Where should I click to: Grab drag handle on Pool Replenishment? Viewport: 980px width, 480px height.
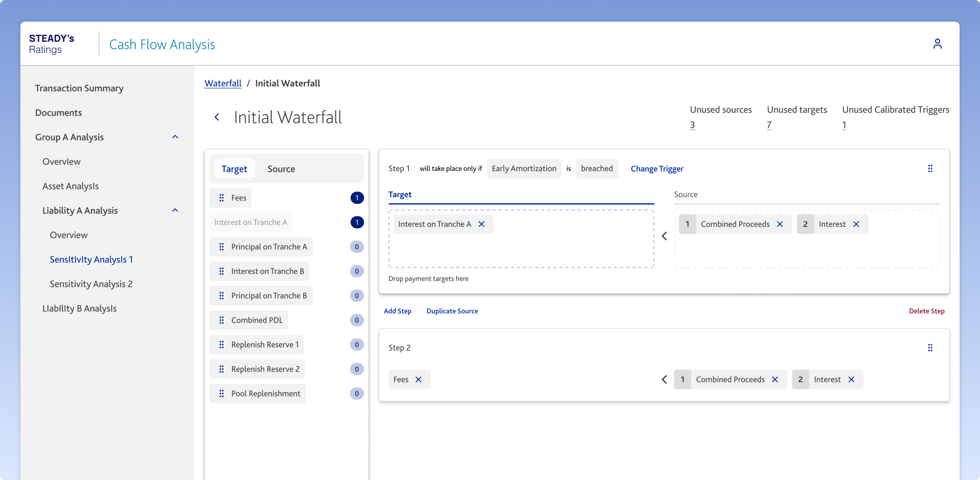pyautogui.click(x=221, y=394)
